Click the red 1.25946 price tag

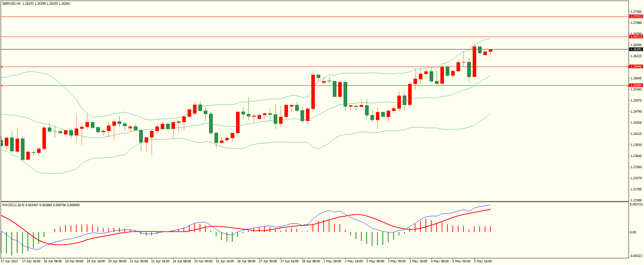[636, 67]
